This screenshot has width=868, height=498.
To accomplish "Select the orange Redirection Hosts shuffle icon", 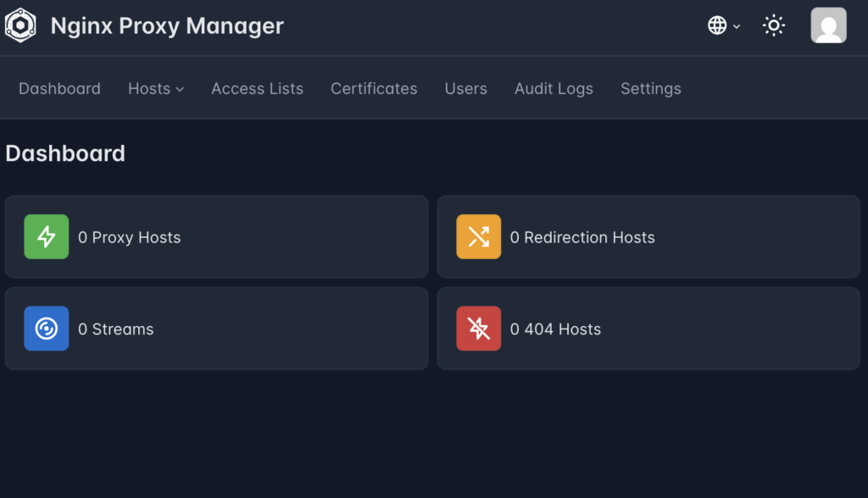I will pos(479,237).
